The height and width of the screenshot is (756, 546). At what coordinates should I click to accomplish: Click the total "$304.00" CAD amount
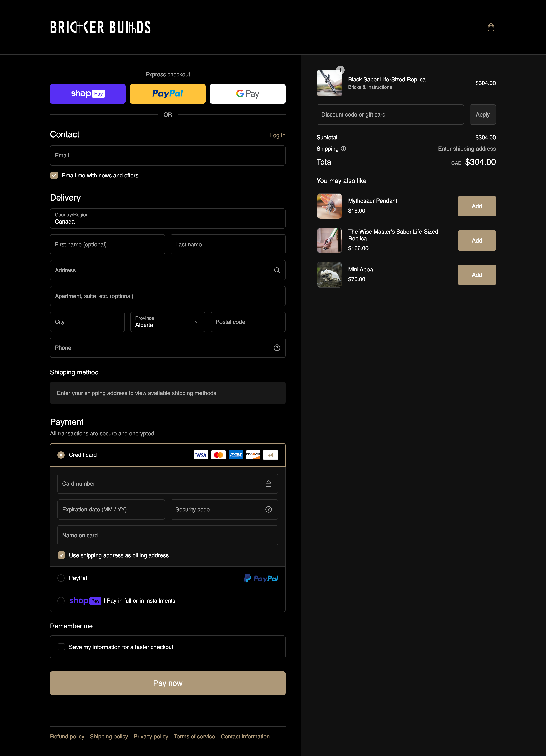[x=480, y=162]
